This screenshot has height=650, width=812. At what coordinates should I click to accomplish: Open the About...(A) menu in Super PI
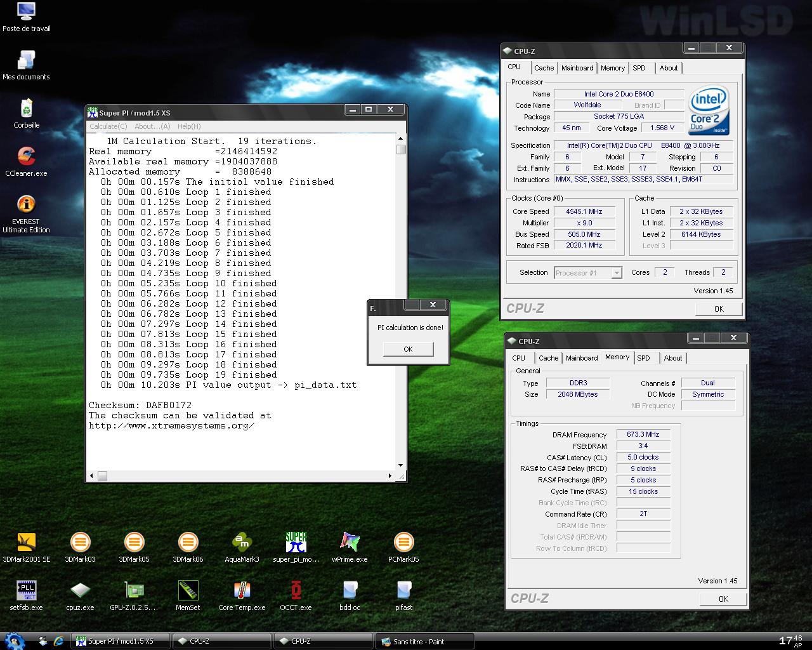pos(152,126)
